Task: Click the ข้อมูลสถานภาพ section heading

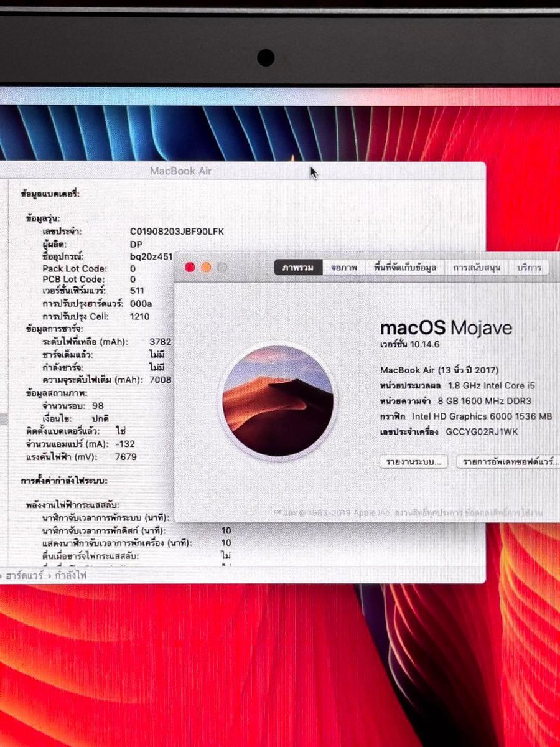Action: (x=57, y=393)
